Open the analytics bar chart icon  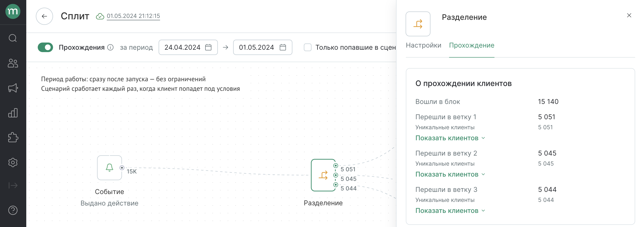click(x=13, y=113)
